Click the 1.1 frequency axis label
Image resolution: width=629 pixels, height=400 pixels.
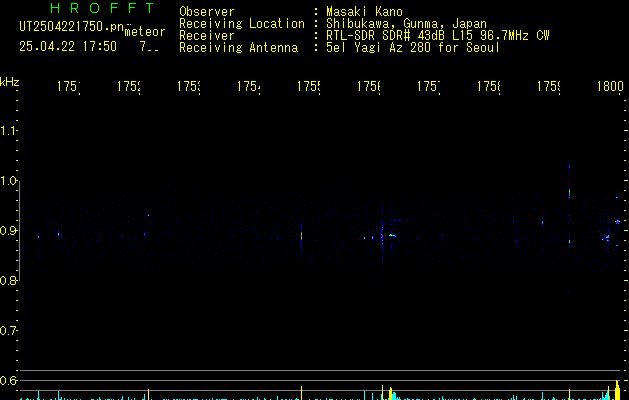(x=8, y=131)
